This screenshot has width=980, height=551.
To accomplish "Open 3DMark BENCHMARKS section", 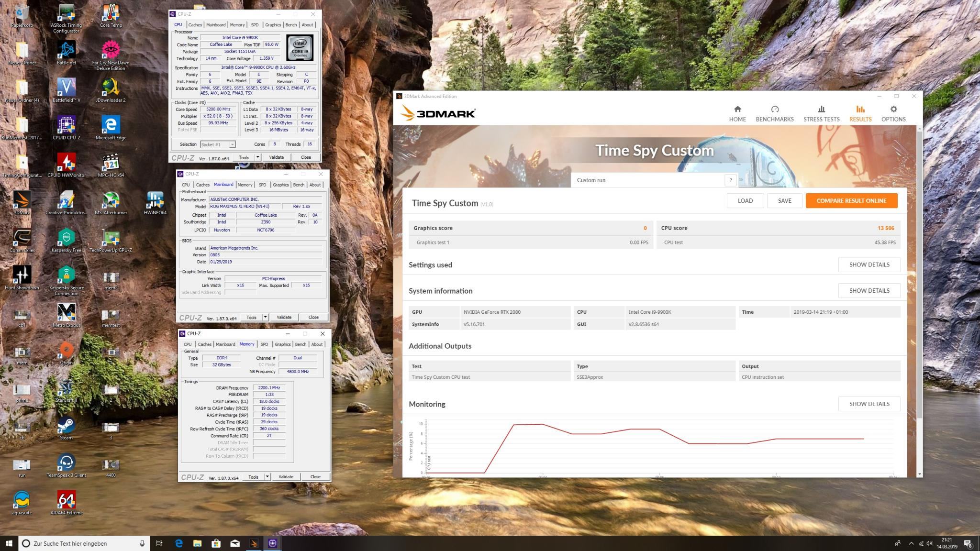I will pos(775,114).
